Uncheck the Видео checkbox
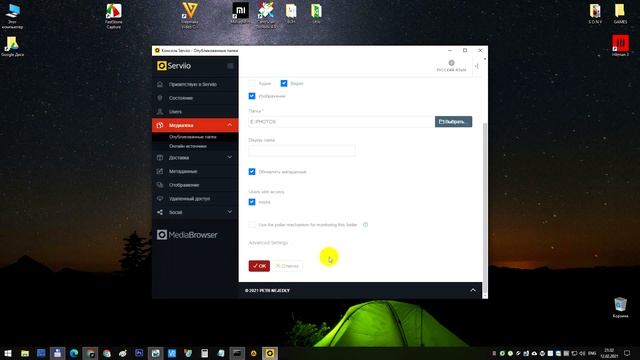The height and width of the screenshot is (360, 640). [x=284, y=83]
